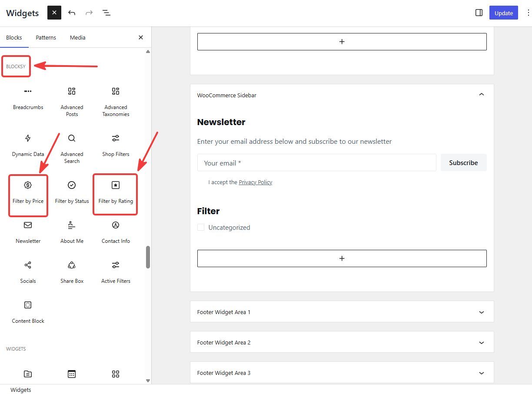Collapse the WooCommerce Sidebar area

click(x=482, y=95)
